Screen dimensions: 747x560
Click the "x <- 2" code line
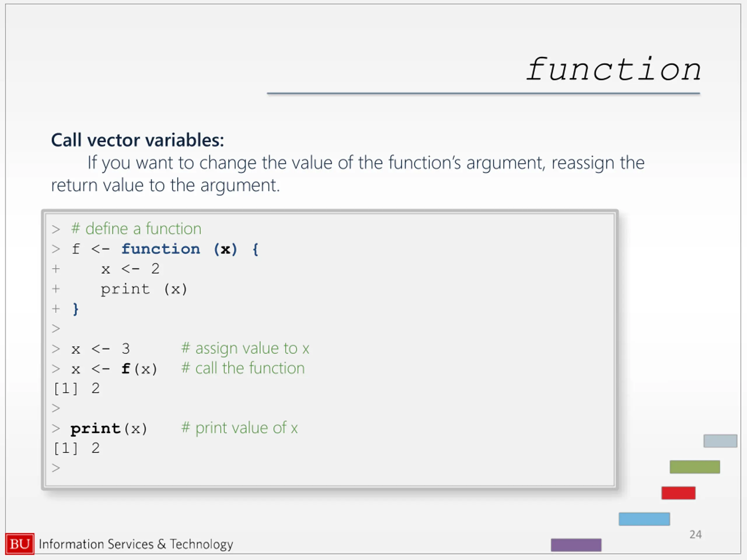click(130, 269)
